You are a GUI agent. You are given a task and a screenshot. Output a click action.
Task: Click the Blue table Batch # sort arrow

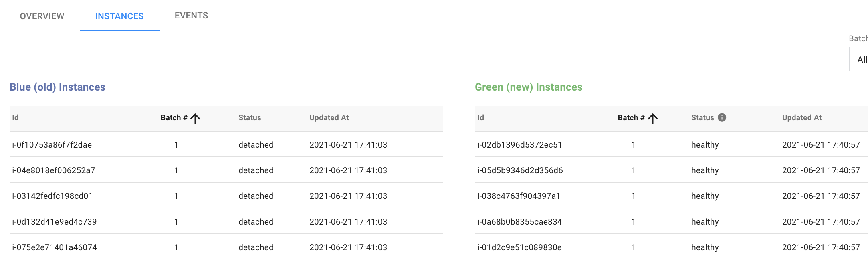tap(195, 118)
